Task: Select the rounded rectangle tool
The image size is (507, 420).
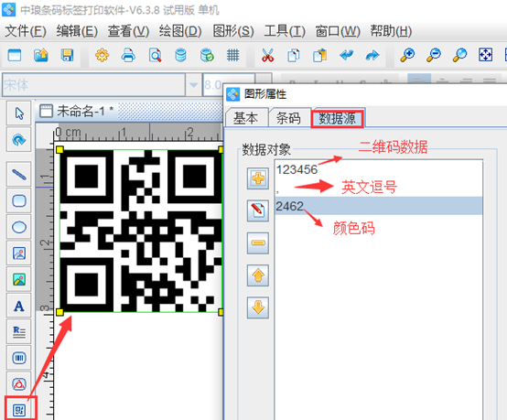Action: [19, 200]
